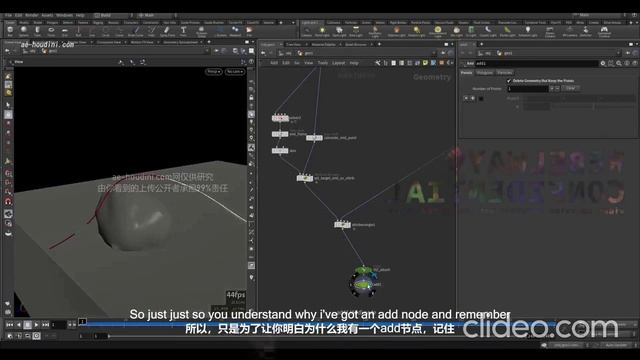Open the Persp viewport dropdown
640x360 pixels.
pos(213,71)
